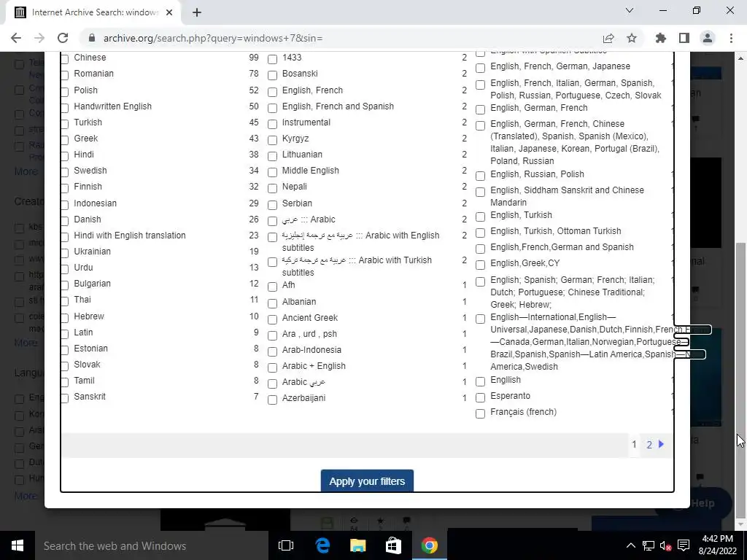Check the Chinese language filter
This screenshot has width=747, height=560.
coord(65,58)
